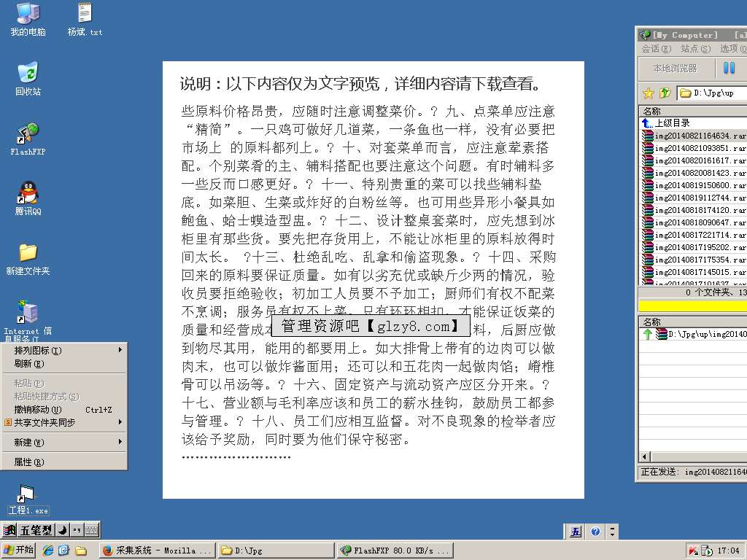
Task: Select img20140818090647.rar file
Action: pos(693,222)
